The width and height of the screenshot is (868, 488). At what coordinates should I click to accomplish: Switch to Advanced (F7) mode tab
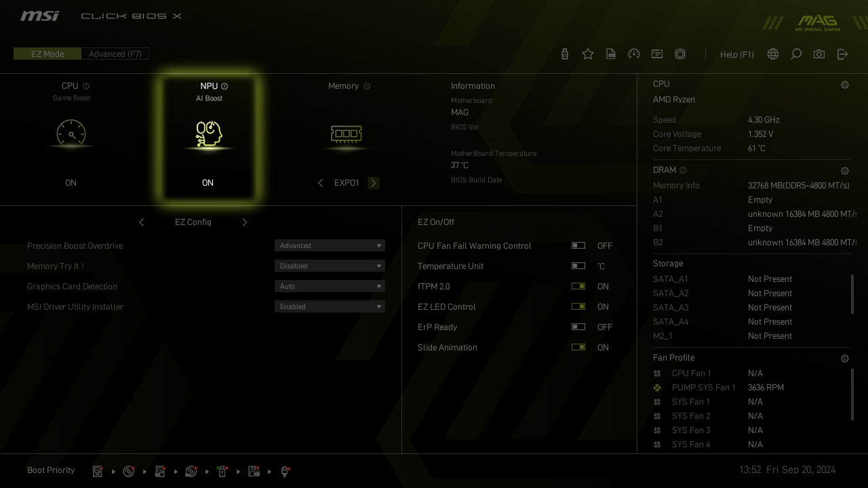115,54
